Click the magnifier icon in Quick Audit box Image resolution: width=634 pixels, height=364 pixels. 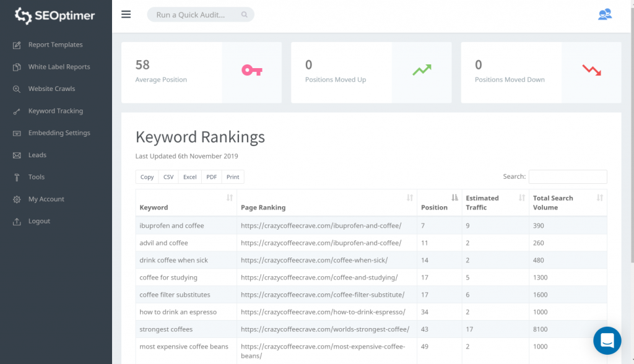tap(245, 15)
